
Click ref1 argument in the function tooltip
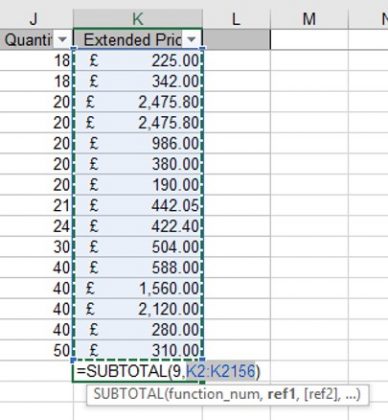click(281, 394)
